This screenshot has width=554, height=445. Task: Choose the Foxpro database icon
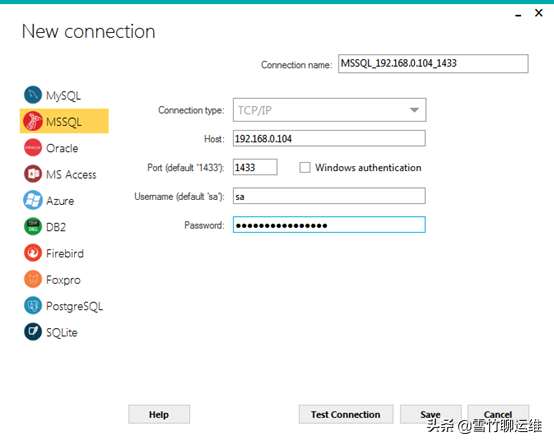[x=33, y=279]
